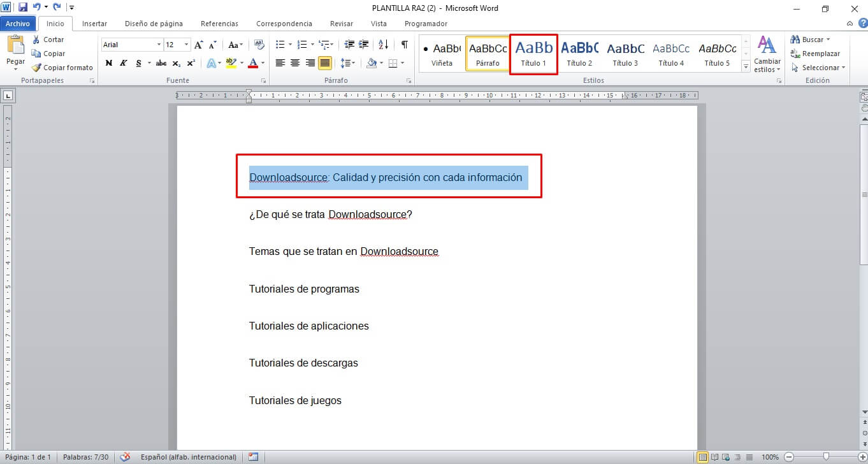
Task: Apply Título 3 style
Action: tap(625, 54)
